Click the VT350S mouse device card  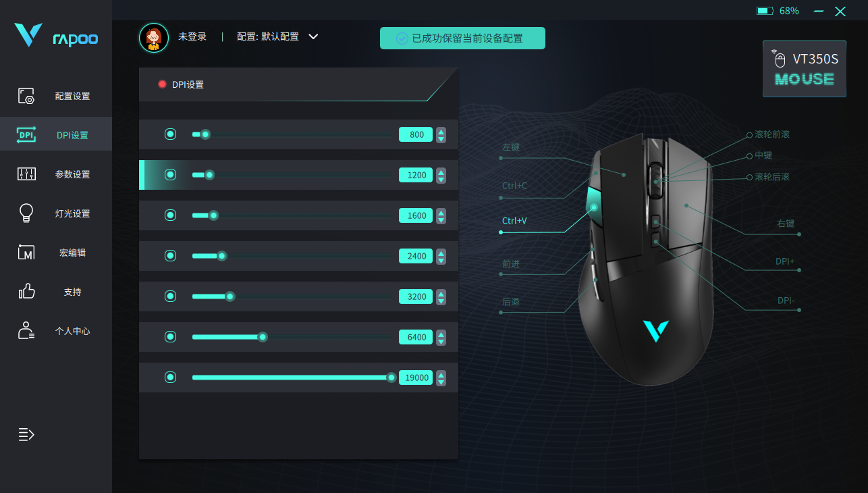point(804,69)
